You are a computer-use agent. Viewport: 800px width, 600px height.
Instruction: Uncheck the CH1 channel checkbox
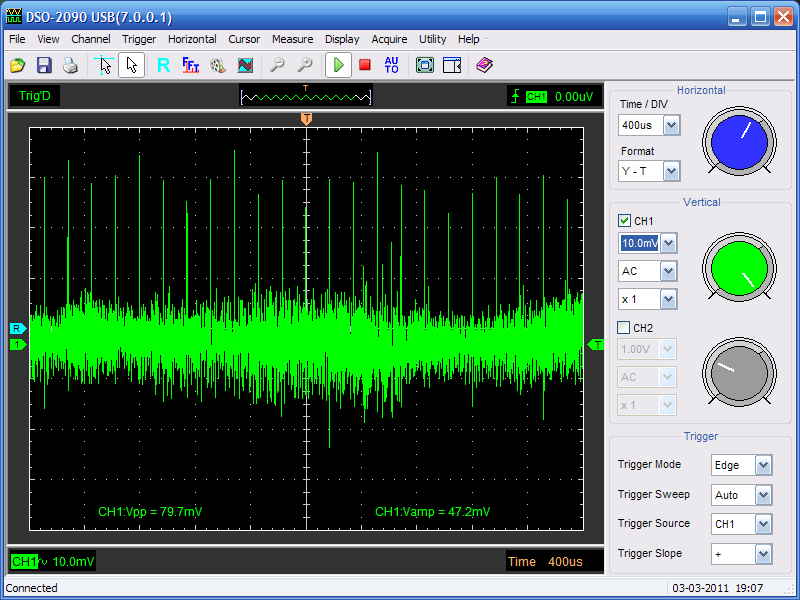(x=625, y=221)
